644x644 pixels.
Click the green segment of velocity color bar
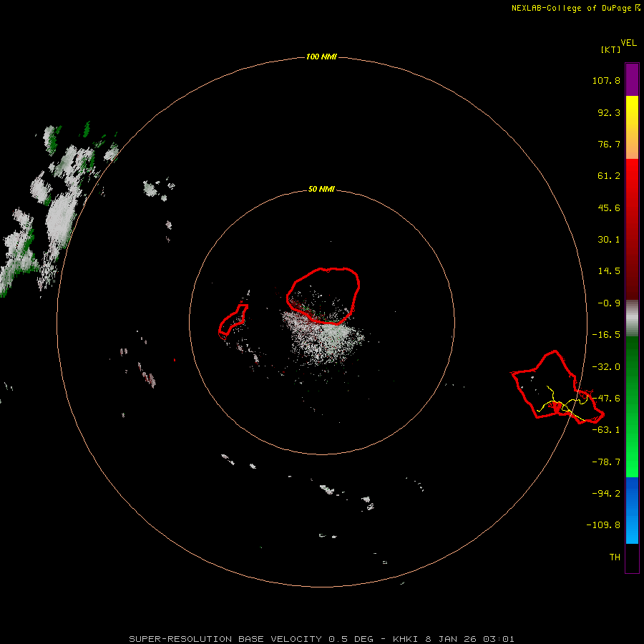point(632,406)
